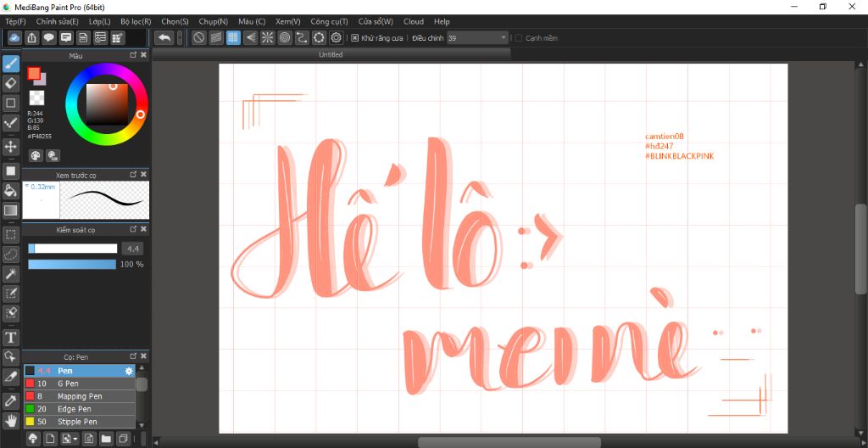This screenshot has width=868, height=448.
Task: Select the Dot tool icon
Action: (10, 122)
